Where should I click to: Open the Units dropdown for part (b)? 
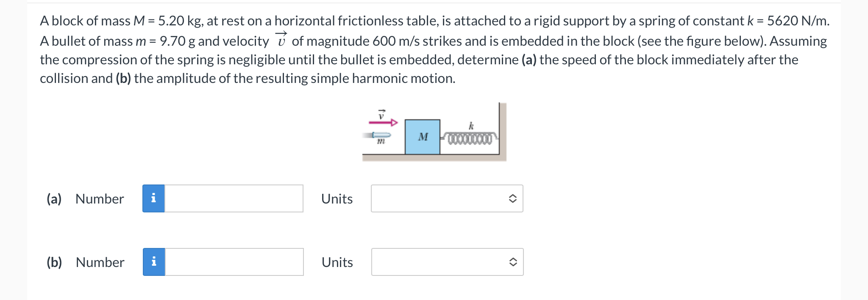(447, 262)
